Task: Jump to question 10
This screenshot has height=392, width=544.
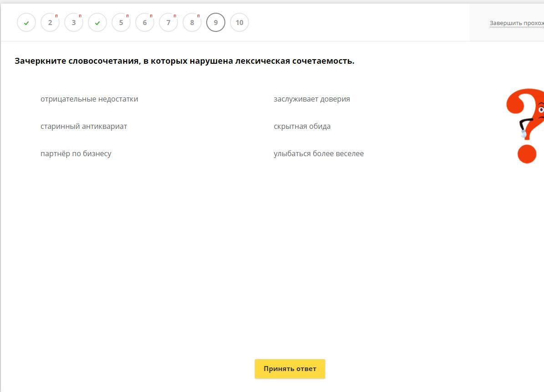Action: (239, 23)
